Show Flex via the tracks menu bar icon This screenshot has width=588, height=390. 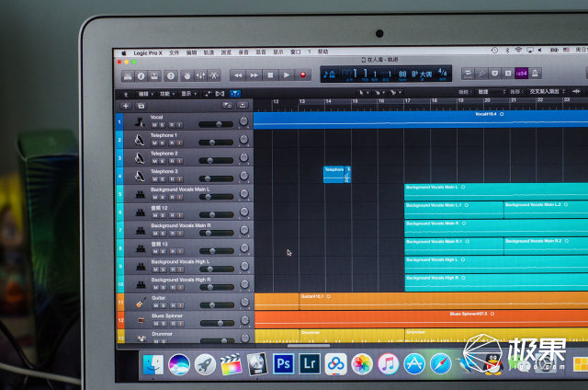pos(220,94)
